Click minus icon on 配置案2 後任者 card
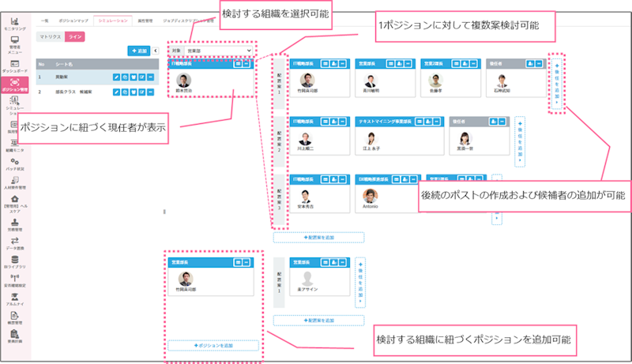The height and width of the screenshot is (364, 632). [x=502, y=121]
